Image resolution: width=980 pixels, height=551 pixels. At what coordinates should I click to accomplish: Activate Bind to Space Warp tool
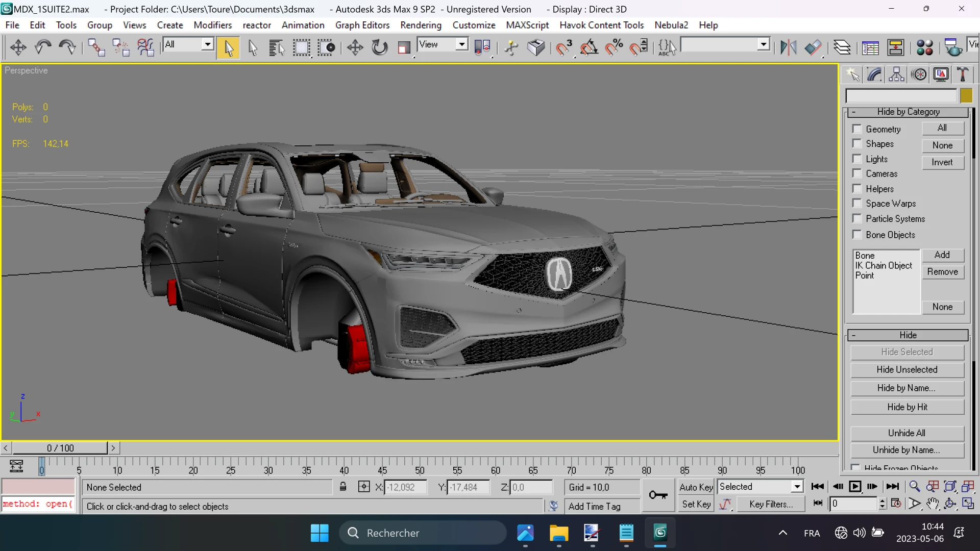(145, 47)
